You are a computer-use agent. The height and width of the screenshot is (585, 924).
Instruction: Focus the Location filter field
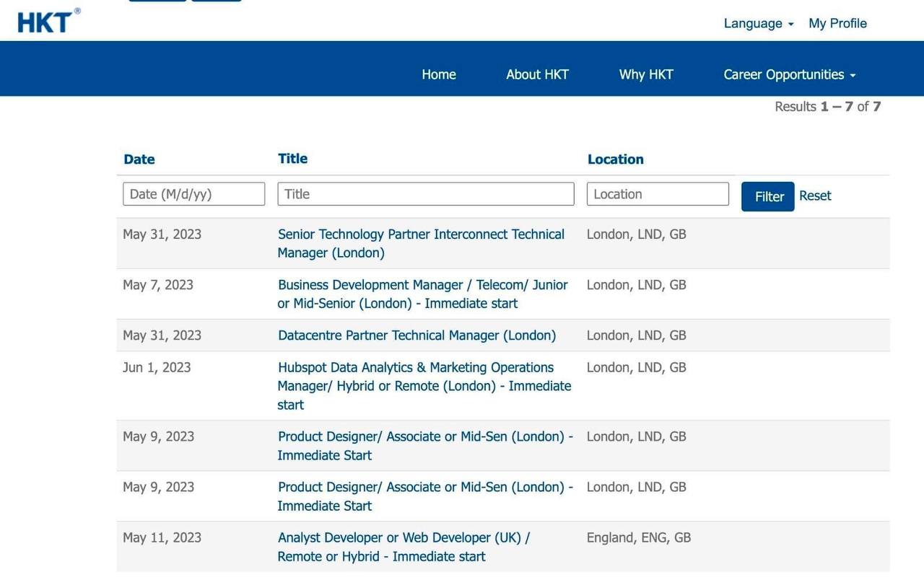coord(658,194)
